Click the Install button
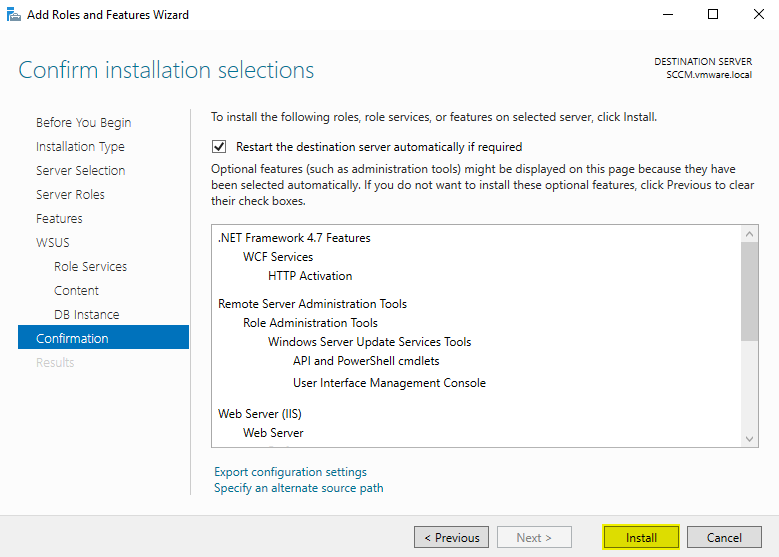Image resolution: width=779 pixels, height=557 pixels. (x=641, y=537)
